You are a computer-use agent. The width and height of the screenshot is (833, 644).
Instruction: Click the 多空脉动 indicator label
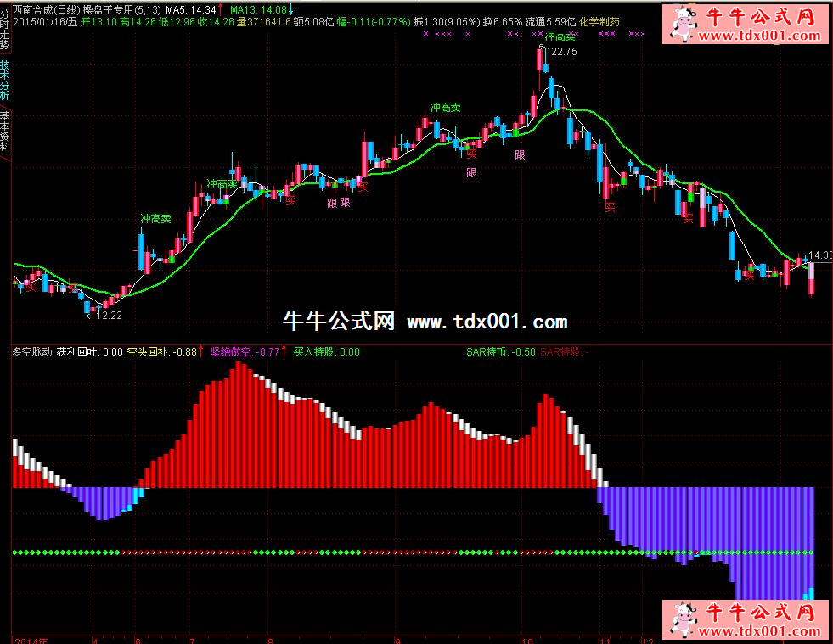[x=32, y=351]
